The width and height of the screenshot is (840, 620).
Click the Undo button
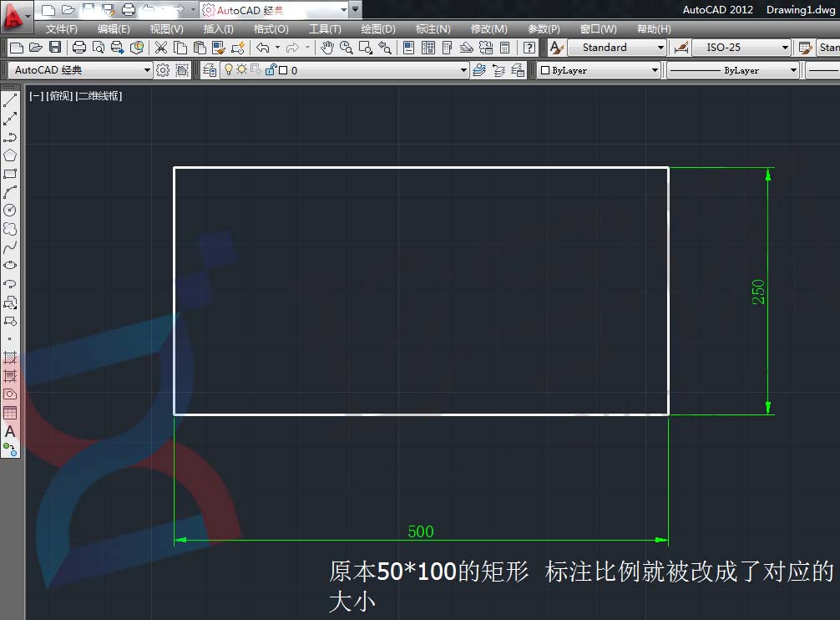click(x=262, y=48)
